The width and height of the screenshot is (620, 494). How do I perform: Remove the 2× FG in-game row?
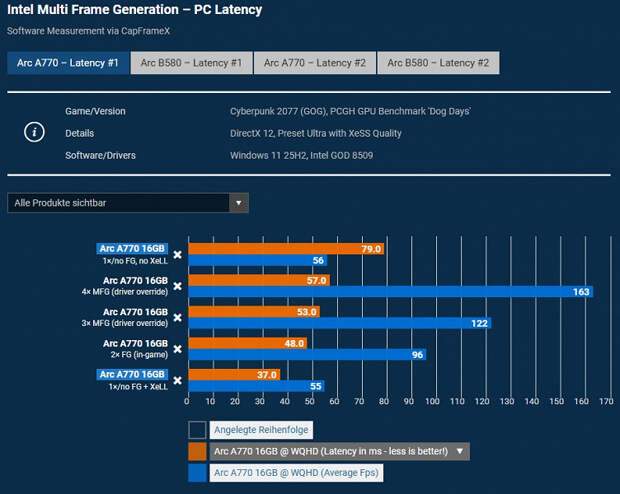(x=177, y=348)
